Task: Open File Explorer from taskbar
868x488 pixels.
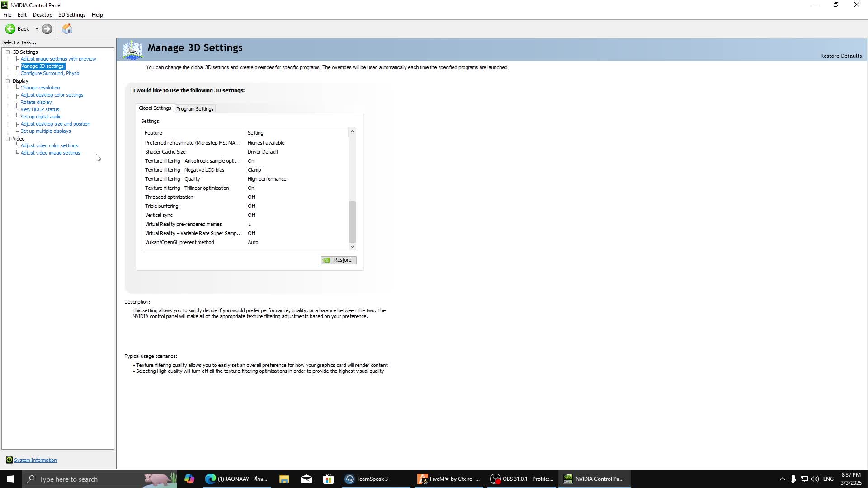Action: [284, 479]
